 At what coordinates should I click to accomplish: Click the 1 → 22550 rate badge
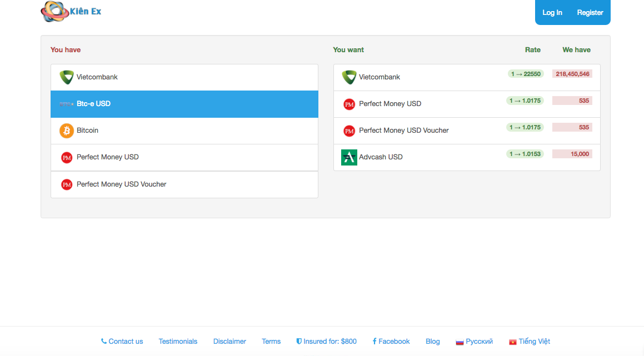click(x=526, y=74)
